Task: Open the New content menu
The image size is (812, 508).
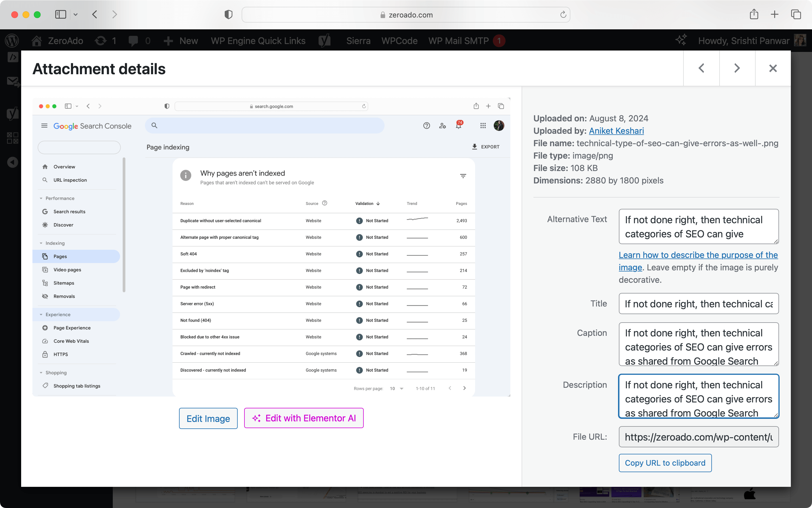Action: (x=181, y=41)
